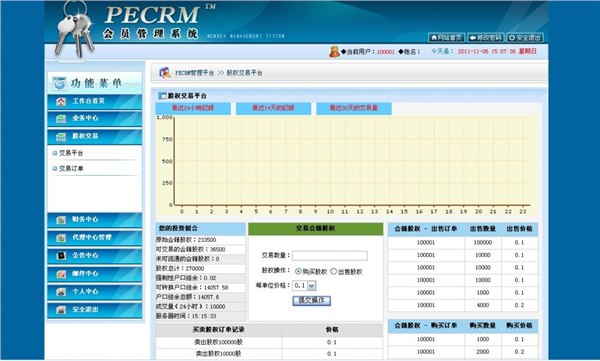Click the 交易数量 input field
Screen dimensions: 600x361
tap(330, 255)
